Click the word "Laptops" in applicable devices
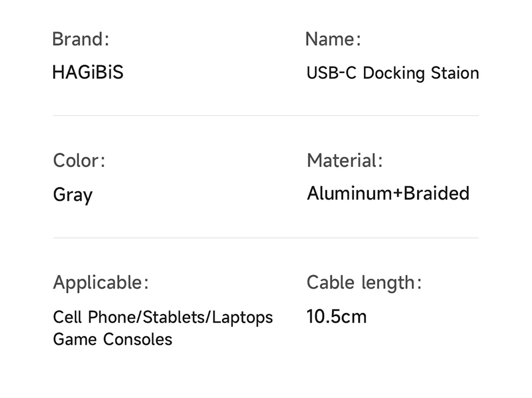This screenshot has height=398, width=532. click(243, 317)
